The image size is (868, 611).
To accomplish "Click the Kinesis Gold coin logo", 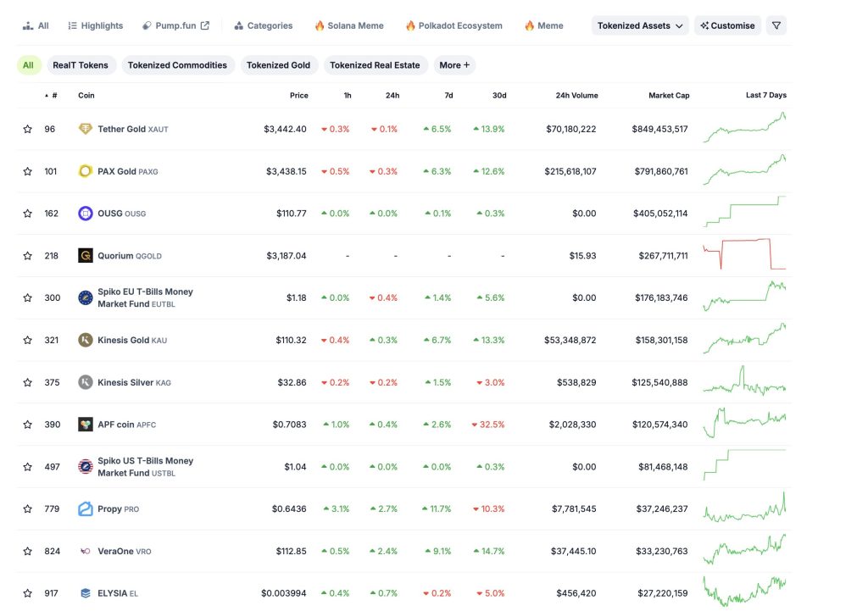I will pyautogui.click(x=86, y=340).
